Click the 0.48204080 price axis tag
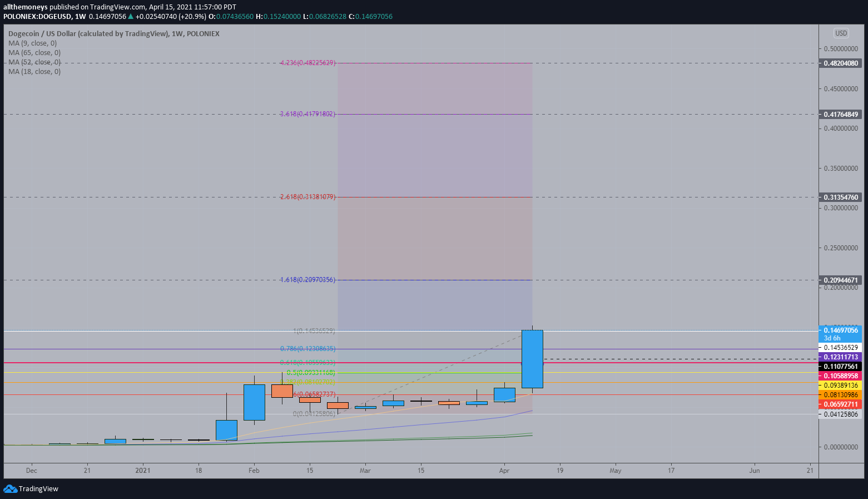 tap(840, 63)
